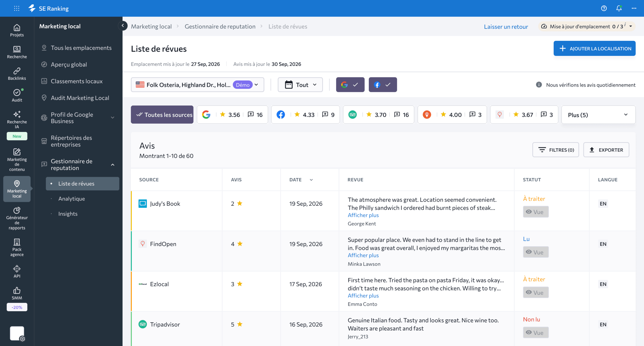Viewport: 644px width, 346px height.
Task: Open the Folk Osteria location dropdown
Action: point(197,85)
